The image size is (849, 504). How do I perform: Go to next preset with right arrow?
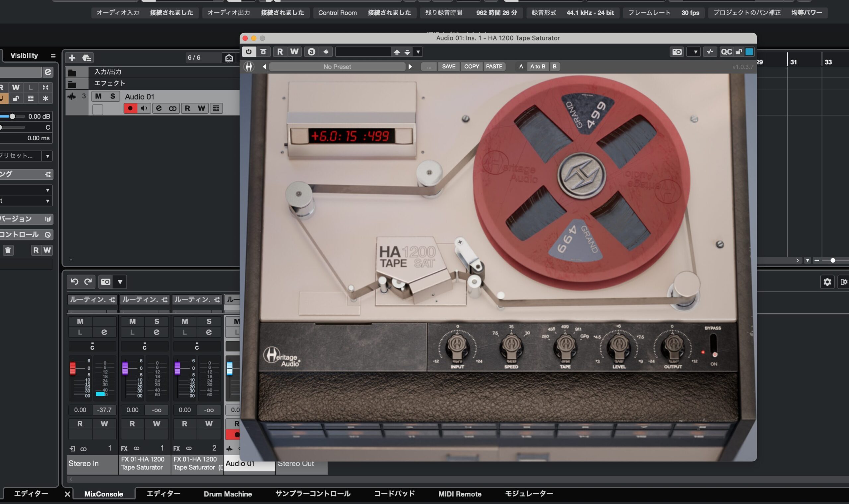tap(410, 67)
